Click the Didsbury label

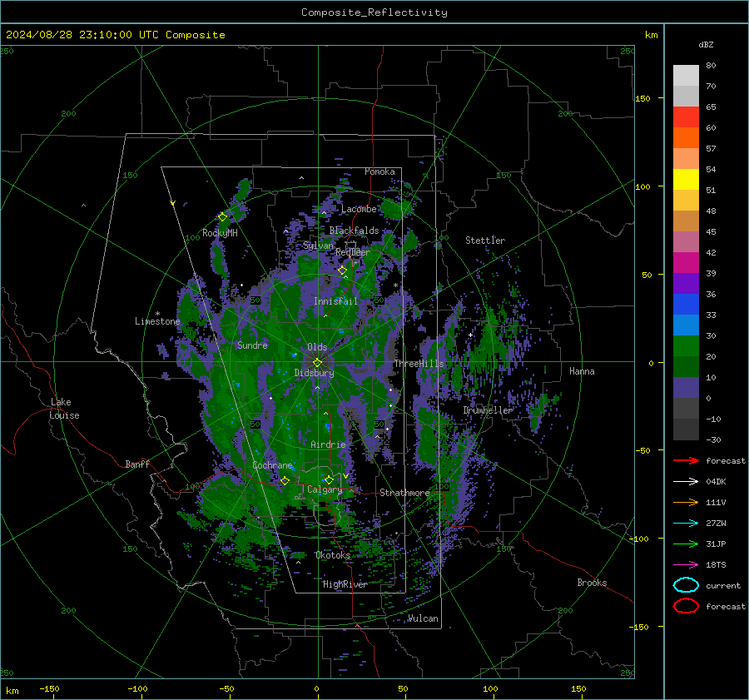point(314,373)
